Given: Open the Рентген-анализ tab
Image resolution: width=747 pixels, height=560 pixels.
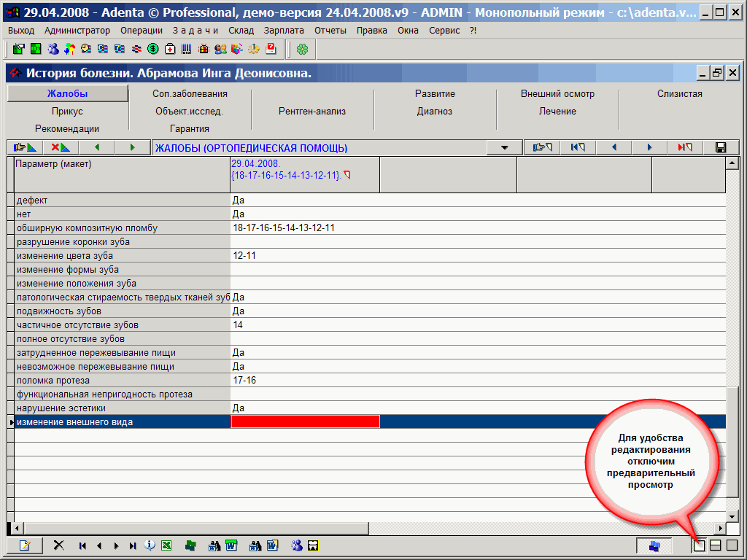Looking at the screenshot, I should (312, 112).
